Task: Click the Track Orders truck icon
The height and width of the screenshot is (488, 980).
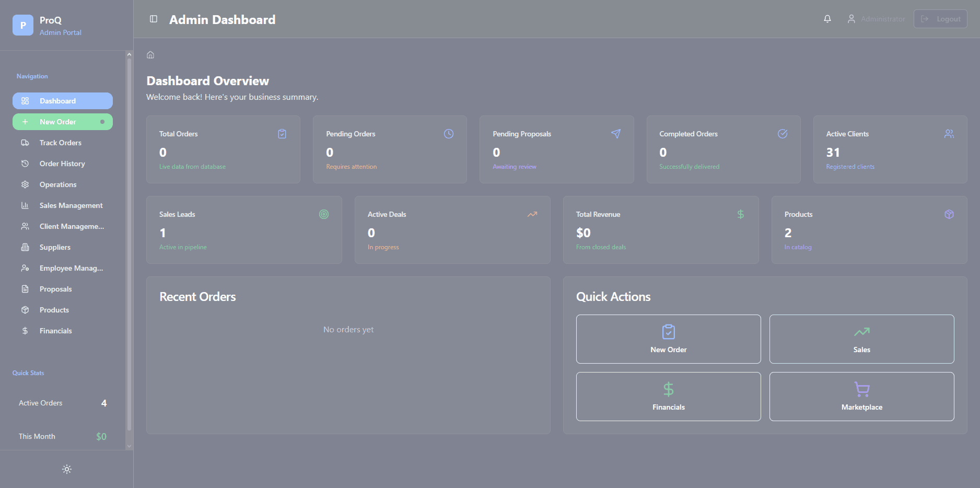Action: [x=25, y=143]
